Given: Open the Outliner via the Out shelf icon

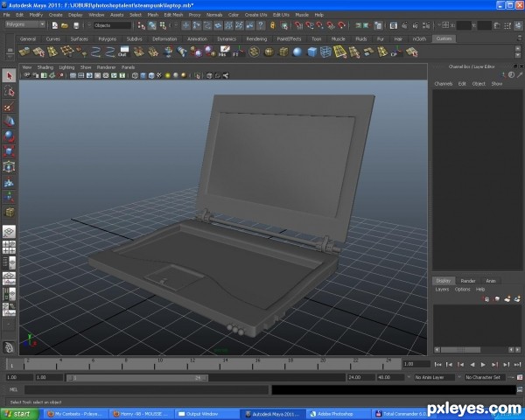Looking at the screenshot, I should pos(123,52).
